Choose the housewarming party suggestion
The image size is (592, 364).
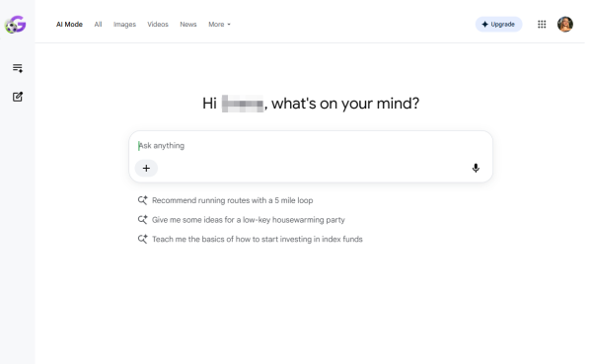click(242, 220)
